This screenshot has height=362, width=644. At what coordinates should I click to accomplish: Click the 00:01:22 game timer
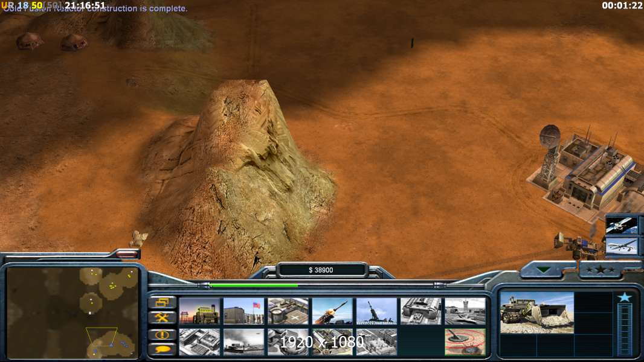pos(622,5)
